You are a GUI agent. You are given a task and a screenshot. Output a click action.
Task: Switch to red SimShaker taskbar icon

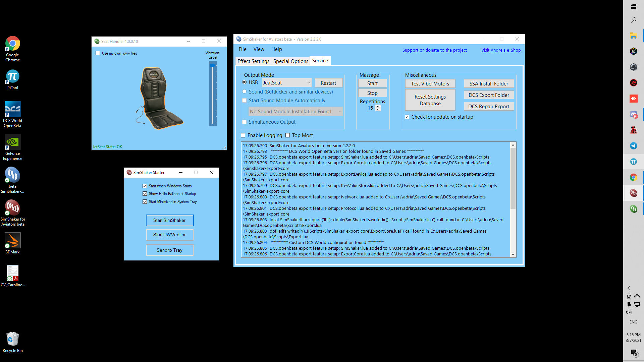[x=633, y=193]
